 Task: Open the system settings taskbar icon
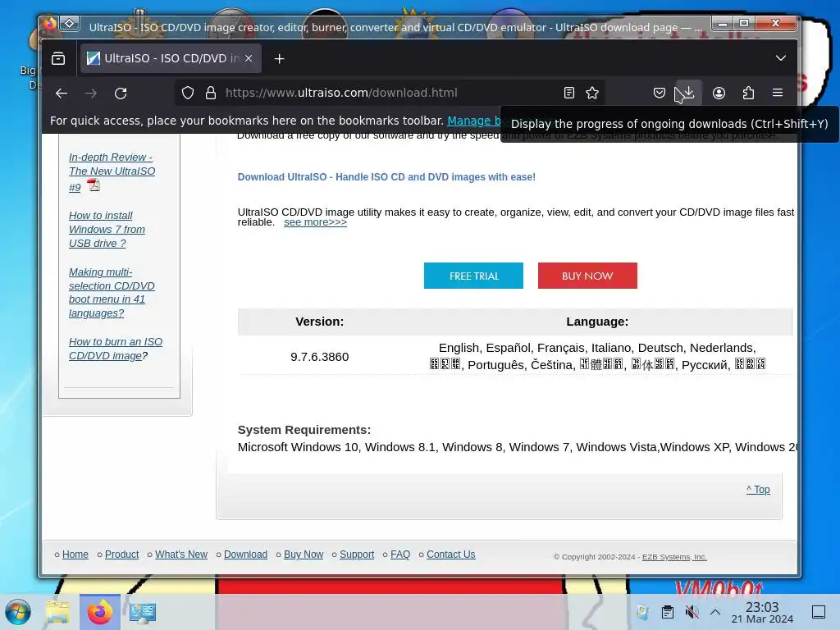[x=143, y=612]
